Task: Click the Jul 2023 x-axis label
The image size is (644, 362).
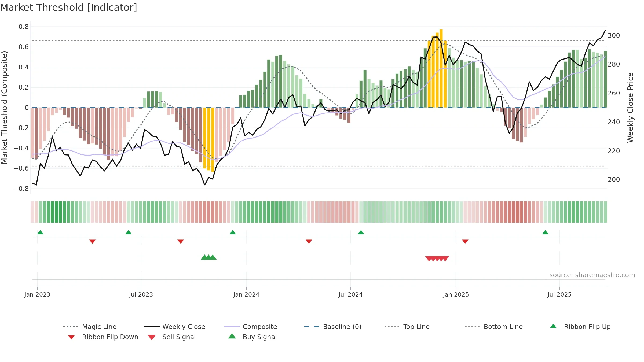Action: click(x=141, y=295)
